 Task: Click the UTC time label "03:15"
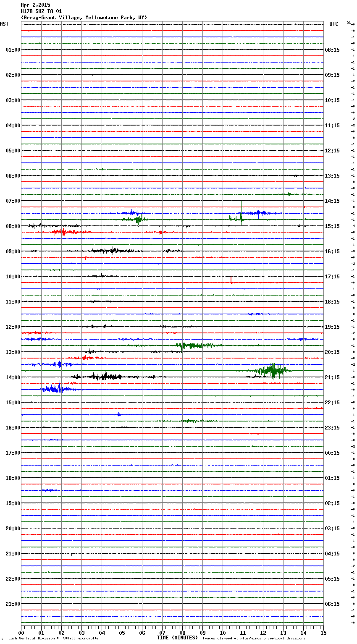[332, 529]
